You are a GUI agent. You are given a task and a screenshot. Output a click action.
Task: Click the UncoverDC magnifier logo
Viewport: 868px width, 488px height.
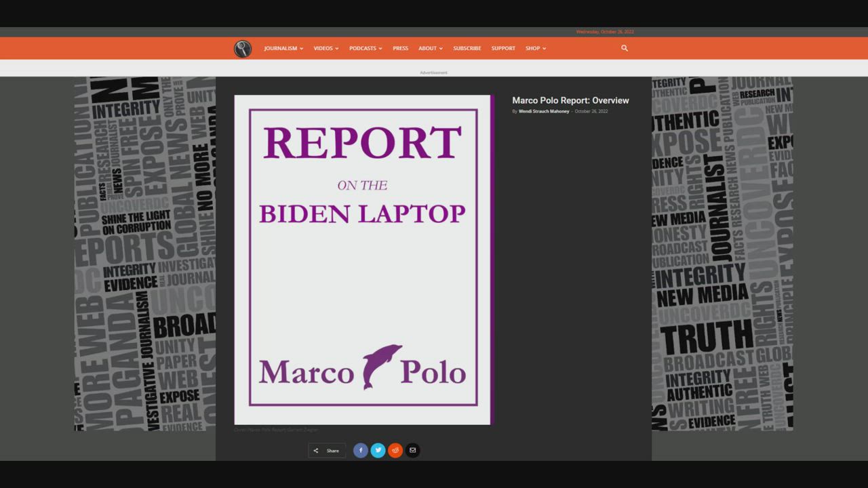pos(243,48)
